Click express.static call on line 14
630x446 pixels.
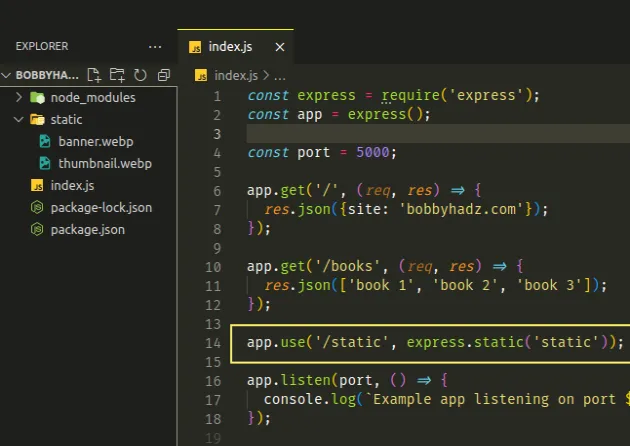click(x=465, y=342)
